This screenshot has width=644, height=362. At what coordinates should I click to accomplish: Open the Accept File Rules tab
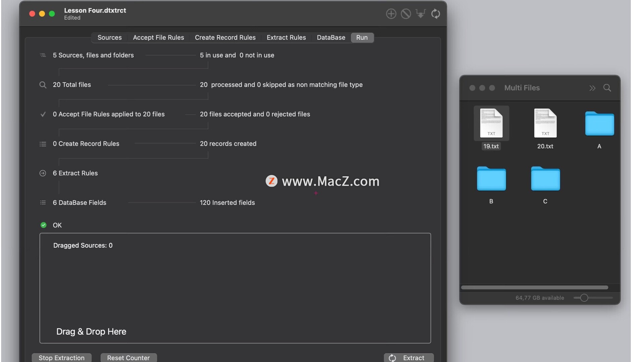158,38
